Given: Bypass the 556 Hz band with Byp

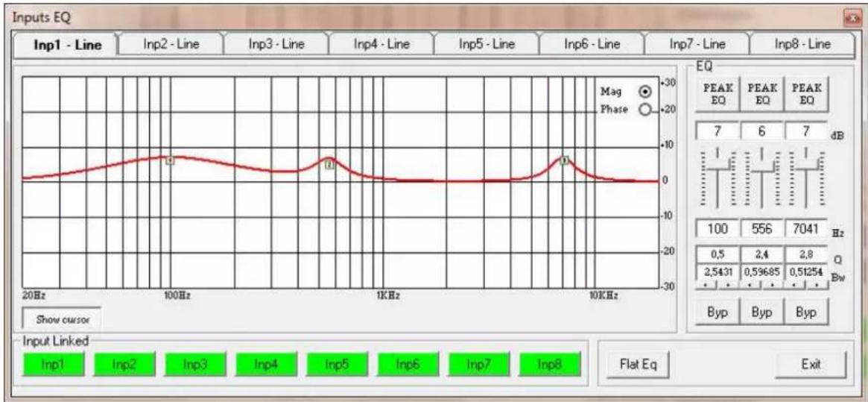Looking at the screenshot, I should pyautogui.click(x=761, y=313).
